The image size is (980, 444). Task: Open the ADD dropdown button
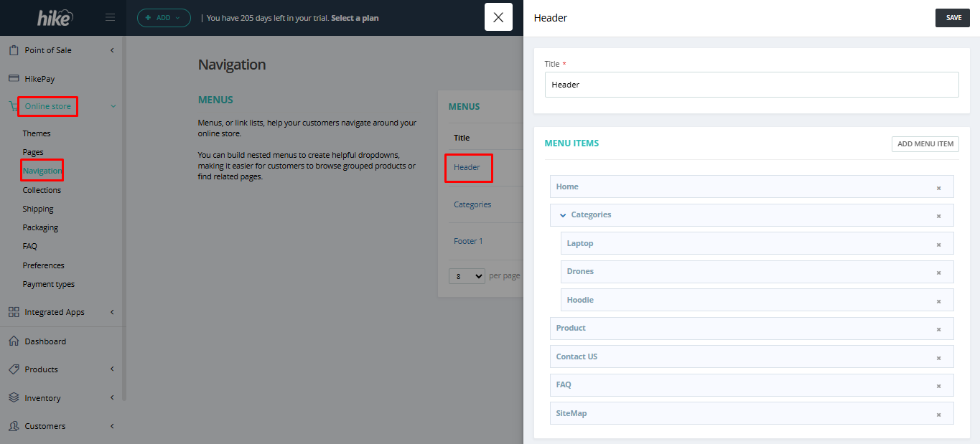tap(164, 18)
